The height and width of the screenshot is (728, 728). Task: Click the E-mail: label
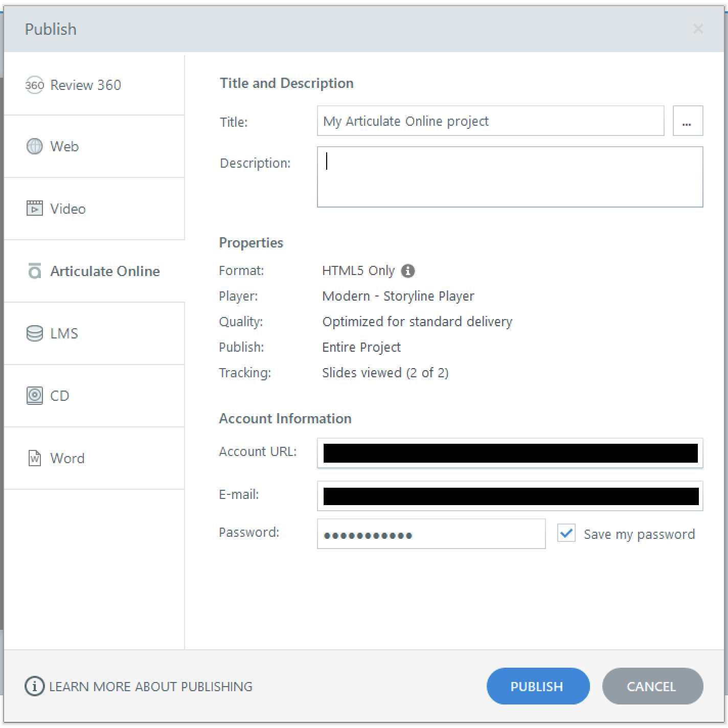pos(239,494)
